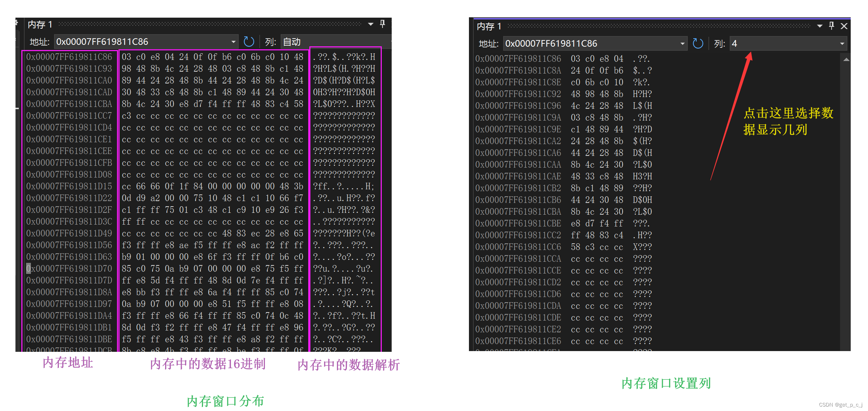Open columns dropdown showing value 4
This screenshot has height=411, width=868.
coord(842,44)
